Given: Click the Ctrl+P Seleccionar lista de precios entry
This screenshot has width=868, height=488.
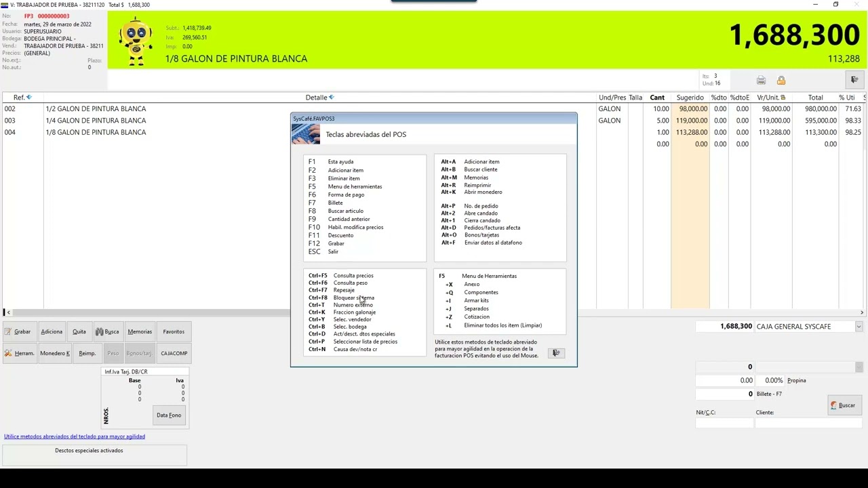Looking at the screenshot, I should [353, 342].
